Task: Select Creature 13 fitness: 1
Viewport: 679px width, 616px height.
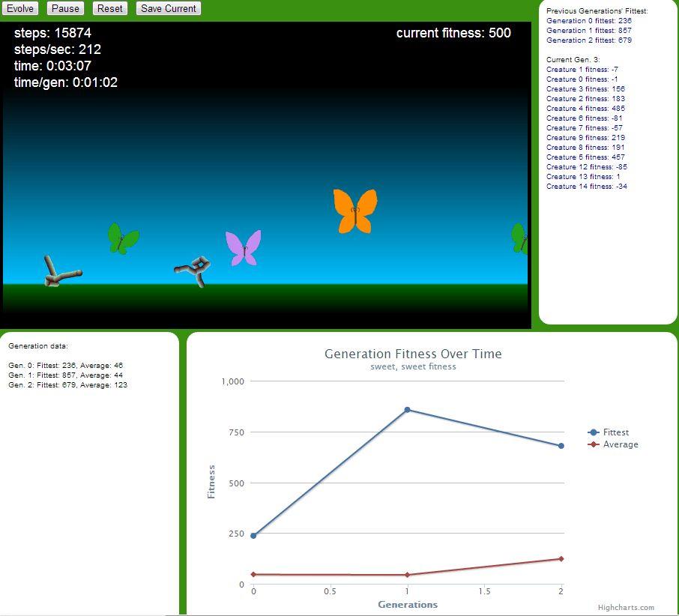Action: coord(583,177)
